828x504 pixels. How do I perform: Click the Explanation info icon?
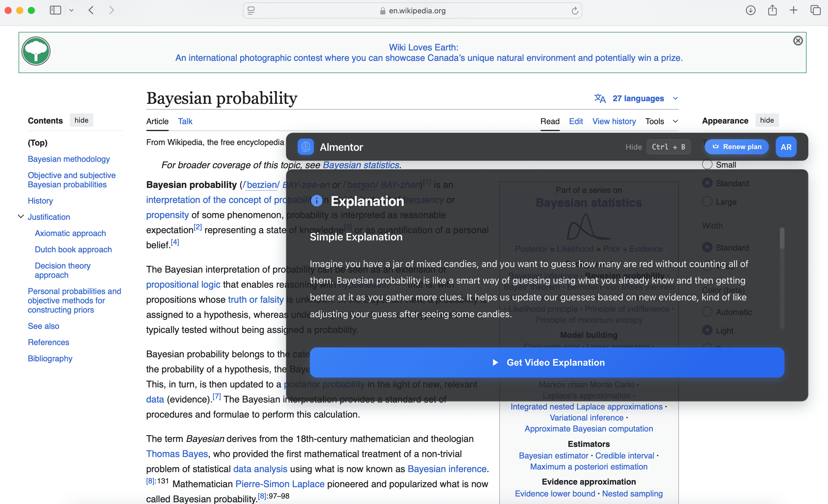pos(317,201)
